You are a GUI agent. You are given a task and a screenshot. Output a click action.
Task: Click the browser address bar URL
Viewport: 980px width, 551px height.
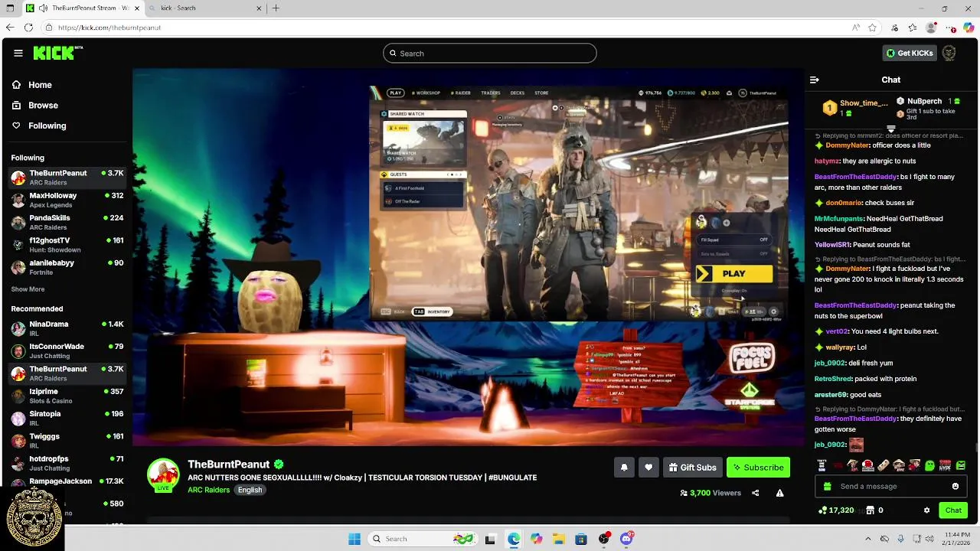tap(109, 28)
